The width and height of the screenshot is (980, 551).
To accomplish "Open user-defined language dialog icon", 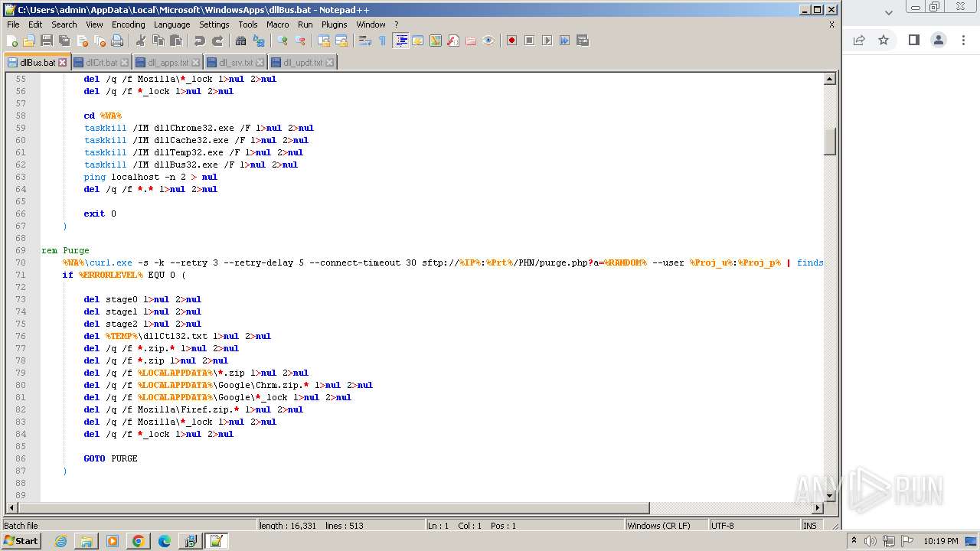I will click(x=418, y=41).
